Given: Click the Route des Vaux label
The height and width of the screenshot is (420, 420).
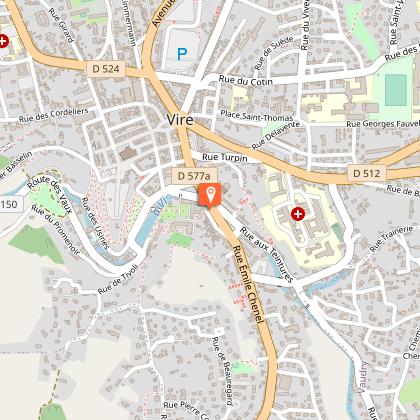Looking at the screenshot, I should pos(50,195).
